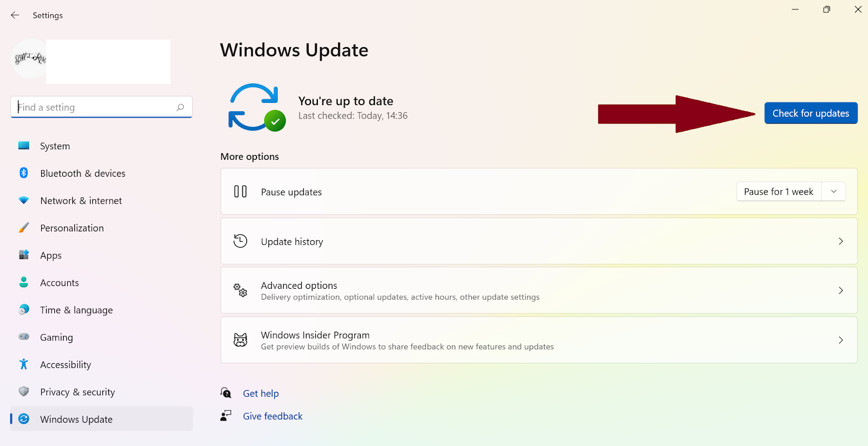Click the Windows Insider cat icon
The height and width of the screenshot is (446, 868).
click(240, 340)
